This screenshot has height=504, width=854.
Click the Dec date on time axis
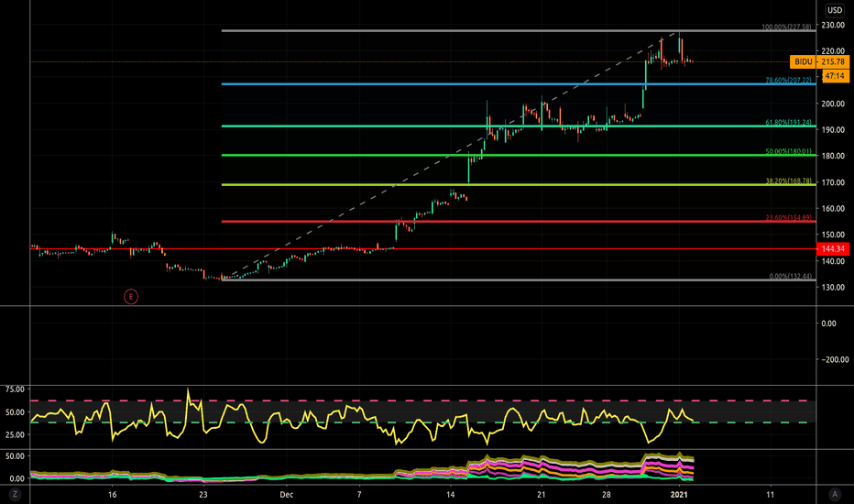click(x=287, y=495)
